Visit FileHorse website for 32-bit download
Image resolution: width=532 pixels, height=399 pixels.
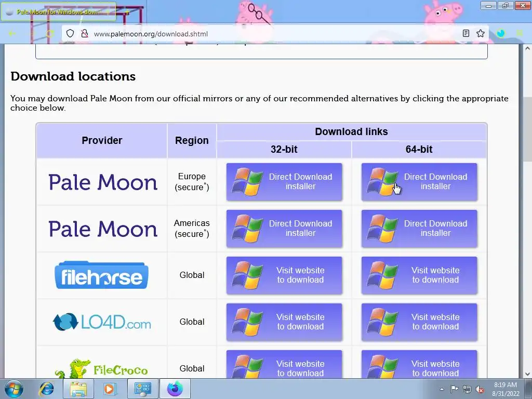tap(284, 275)
